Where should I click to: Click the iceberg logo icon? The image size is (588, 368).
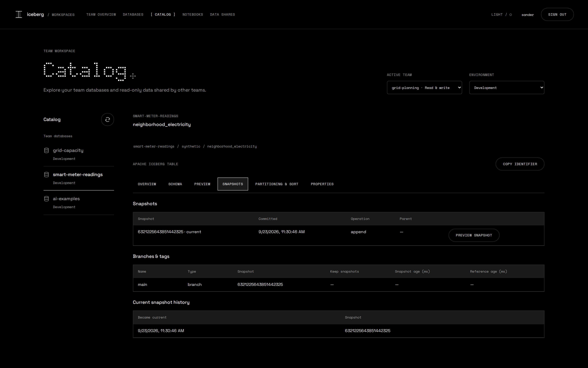tap(19, 14)
